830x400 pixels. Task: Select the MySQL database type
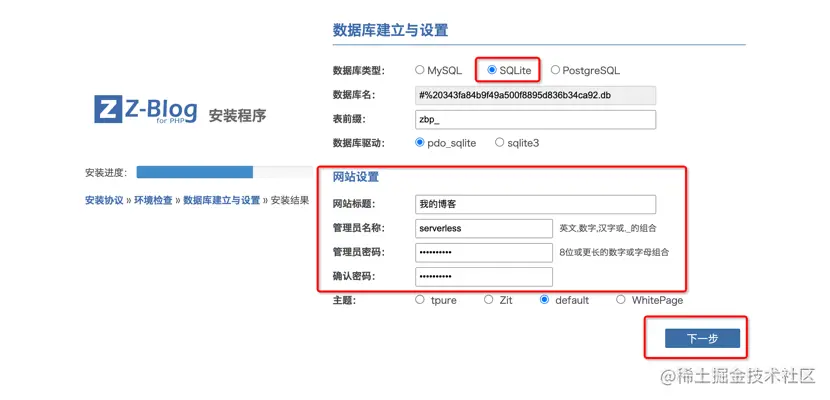420,70
